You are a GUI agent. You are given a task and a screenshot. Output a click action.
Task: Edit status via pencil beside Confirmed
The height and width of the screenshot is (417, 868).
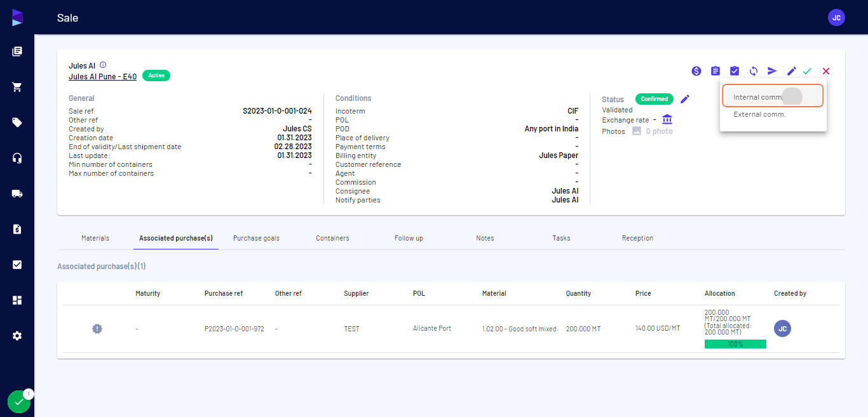click(x=685, y=99)
